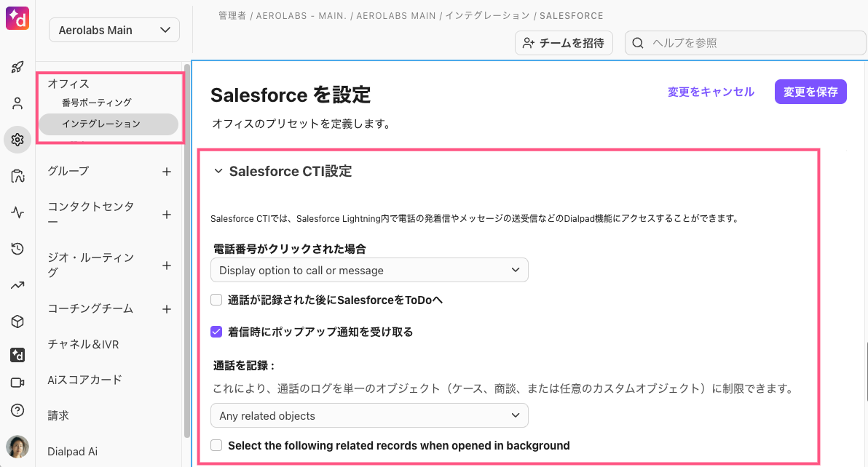The height and width of the screenshot is (467, 868).
Task: Uncheck 着信時にポップアップ通知を受け取る
Action: (216, 332)
